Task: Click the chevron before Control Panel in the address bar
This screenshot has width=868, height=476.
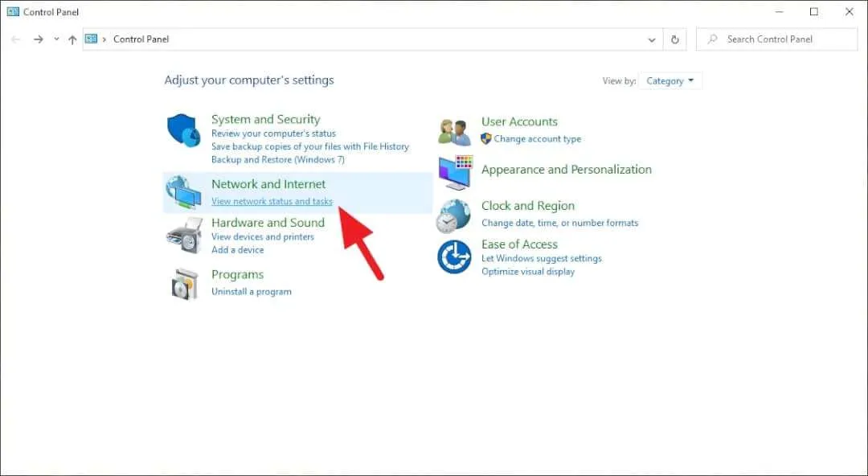Action: 104,39
